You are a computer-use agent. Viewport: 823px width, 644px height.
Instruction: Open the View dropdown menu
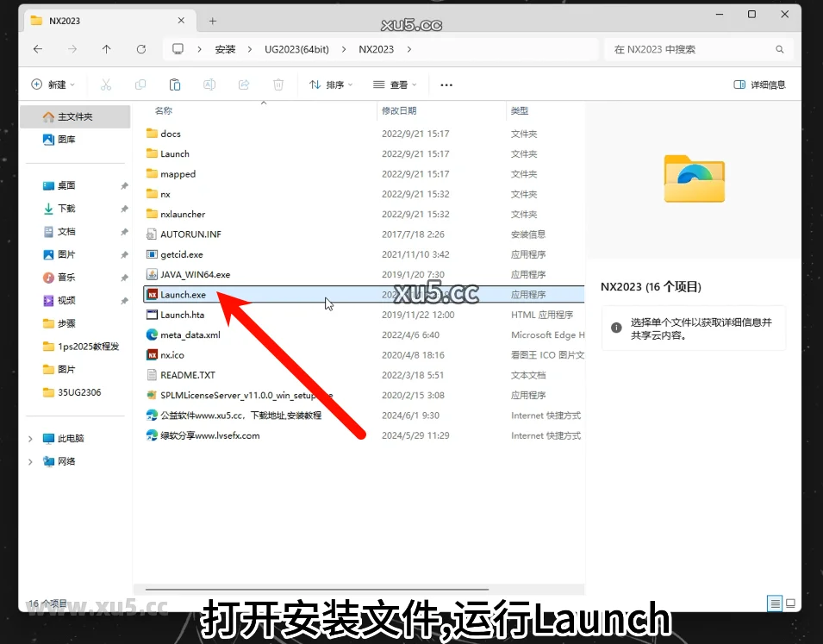click(x=395, y=84)
